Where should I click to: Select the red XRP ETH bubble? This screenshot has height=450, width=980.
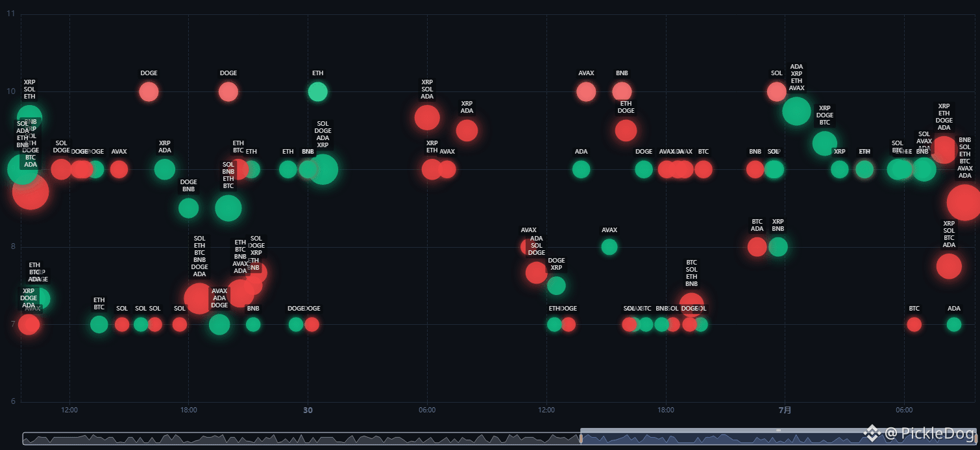[432, 169]
